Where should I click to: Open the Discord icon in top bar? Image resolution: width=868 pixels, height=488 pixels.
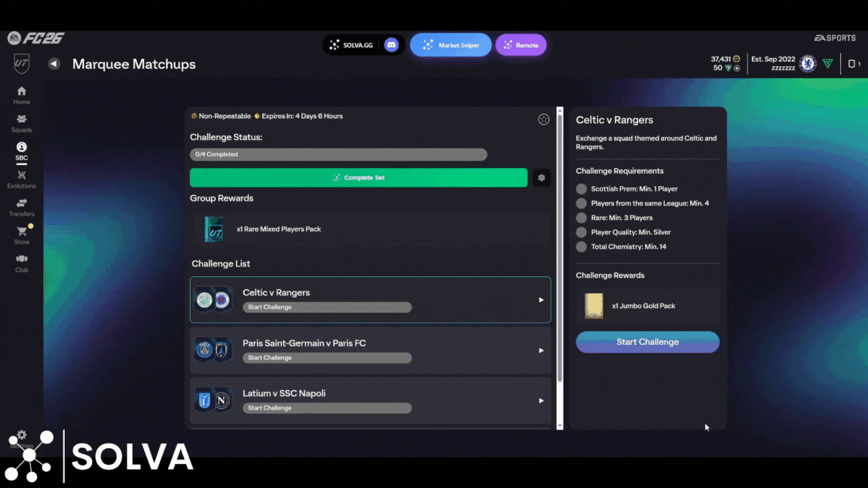(391, 45)
